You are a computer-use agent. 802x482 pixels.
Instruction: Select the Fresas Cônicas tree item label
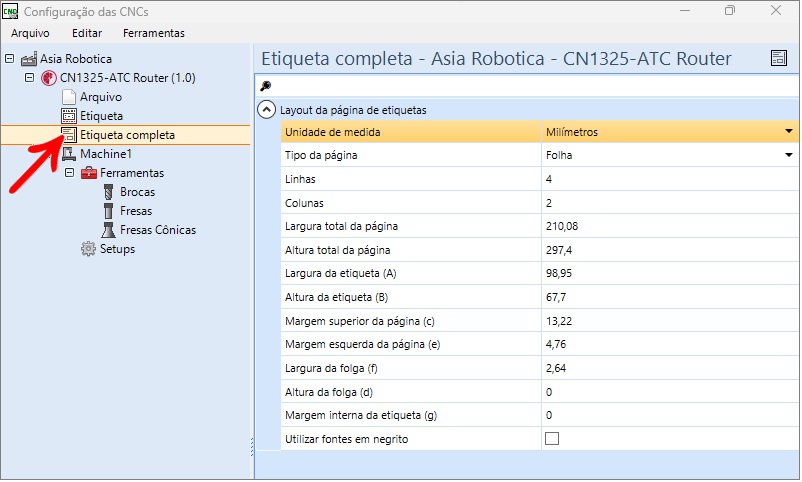point(158,230)
